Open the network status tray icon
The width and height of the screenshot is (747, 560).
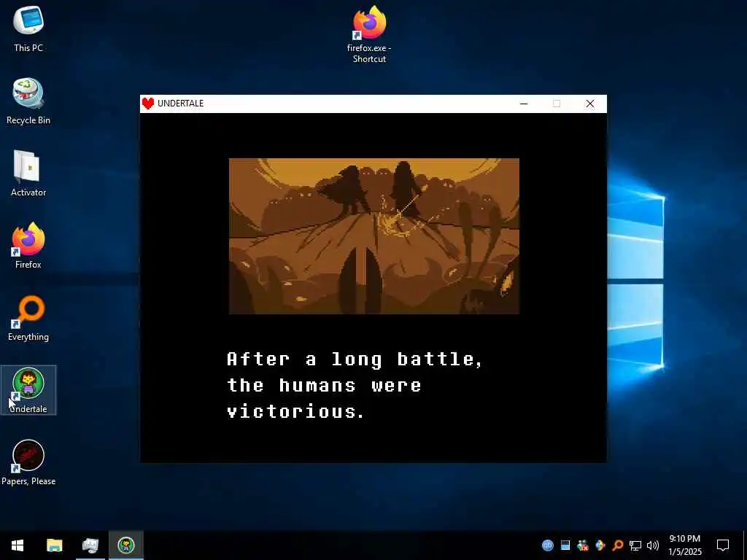point(635,545)
